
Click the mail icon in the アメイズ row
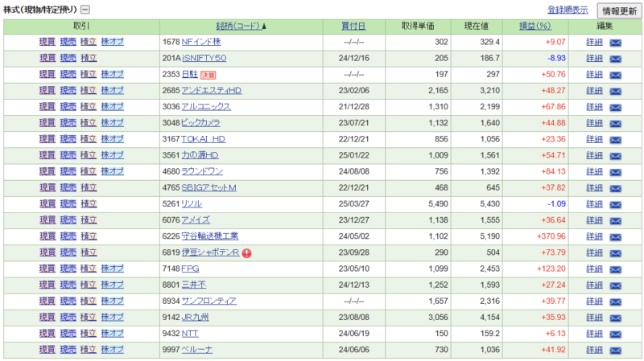coord(615,221)
